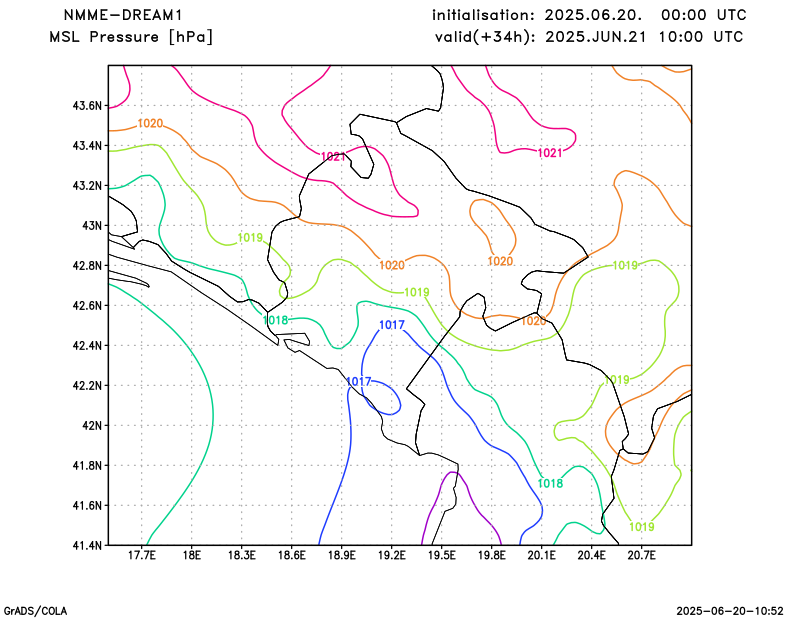Click the green 1019 label near 18.3E

(251, 238)
